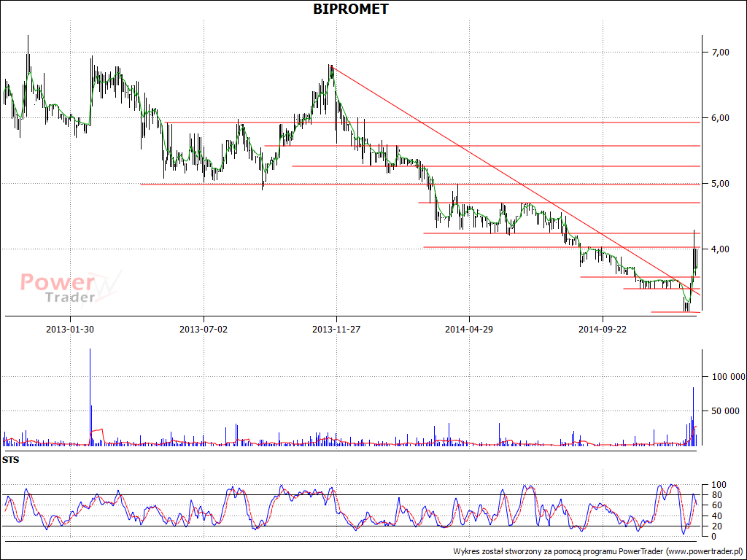Click the 2013-11-27 date label

click(336, 329)
